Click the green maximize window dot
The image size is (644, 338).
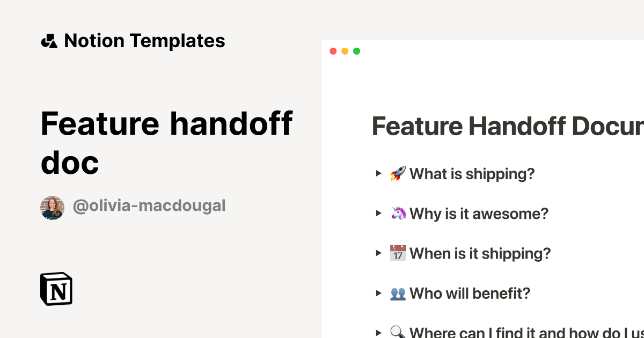tap(356, 52)
